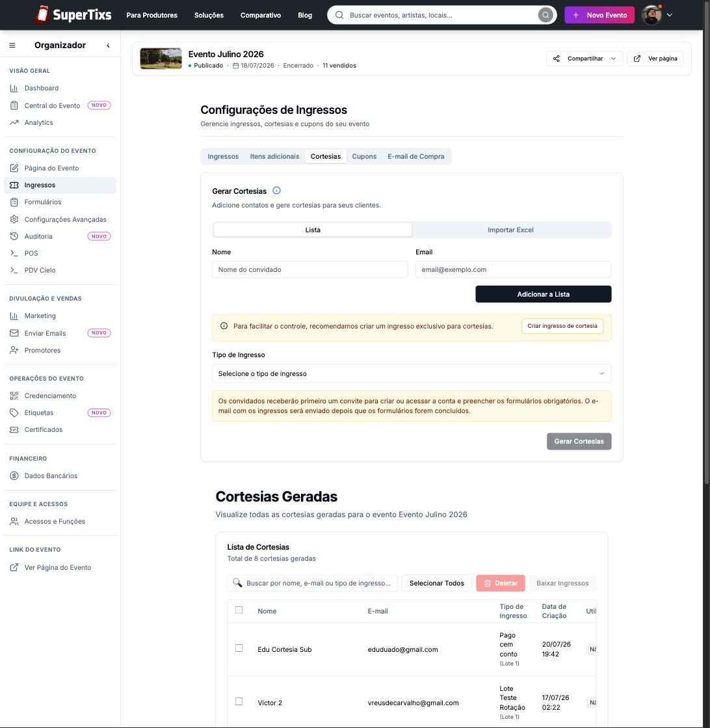Viewport: 710px width, 728px height.
Task: Click Criar ingresso de cortesia
Action: coord(562,326)
